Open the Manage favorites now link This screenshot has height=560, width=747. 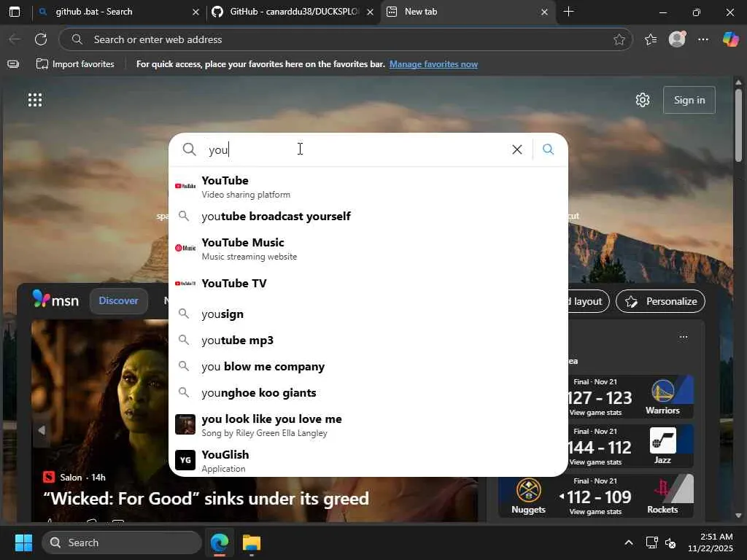[x=433, y=64]
